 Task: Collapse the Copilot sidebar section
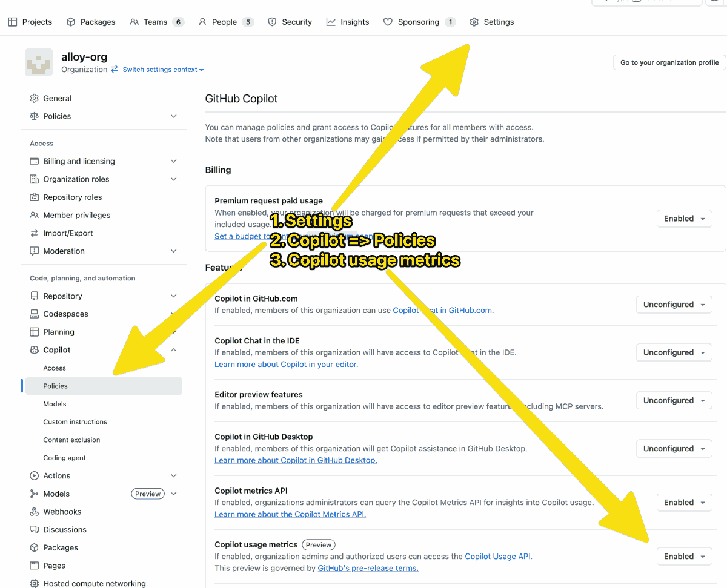click(174, 350)
